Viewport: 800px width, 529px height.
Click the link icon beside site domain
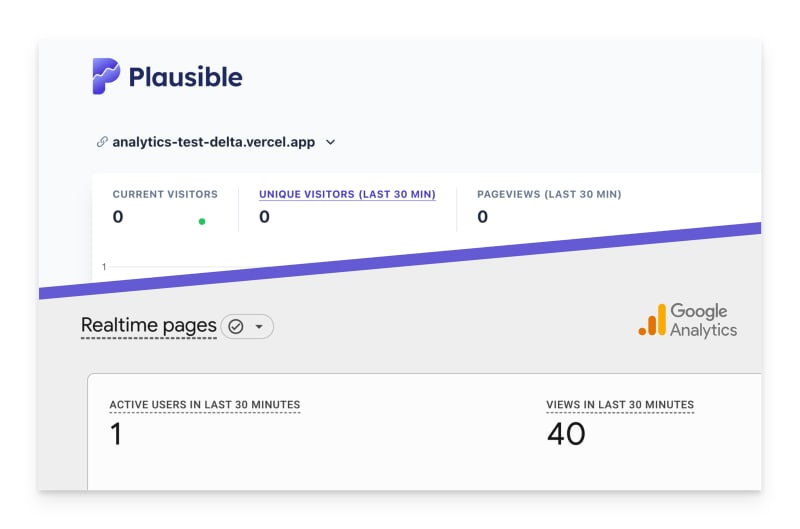(x=102, y=142)
